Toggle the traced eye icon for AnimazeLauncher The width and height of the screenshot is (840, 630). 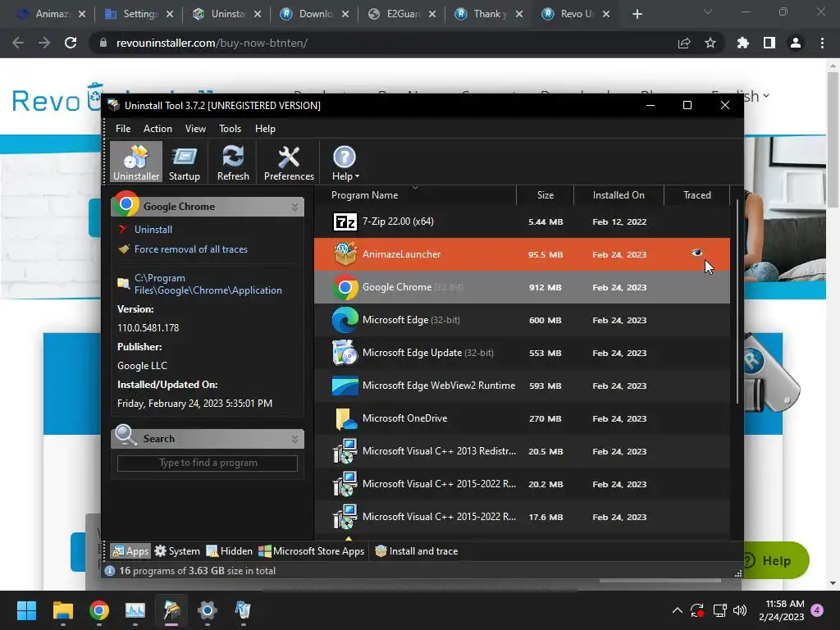click(x=696, y=253)
